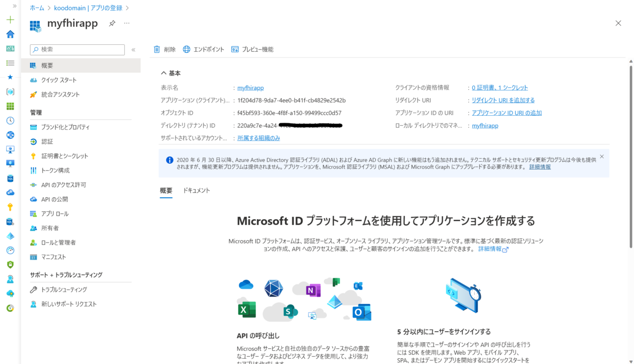Screen dimensions: 634x364
Task: Open the myfhirapp display name link
Action: tap(250, 88)
